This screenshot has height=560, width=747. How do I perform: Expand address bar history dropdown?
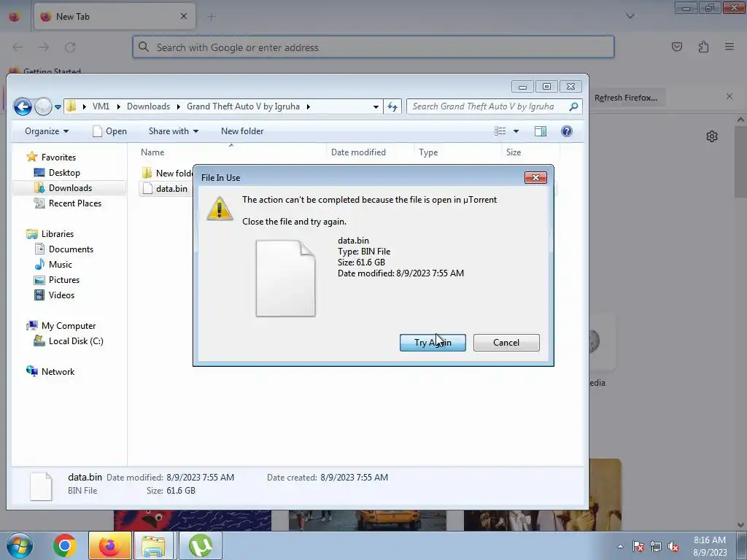coord(376,106)
